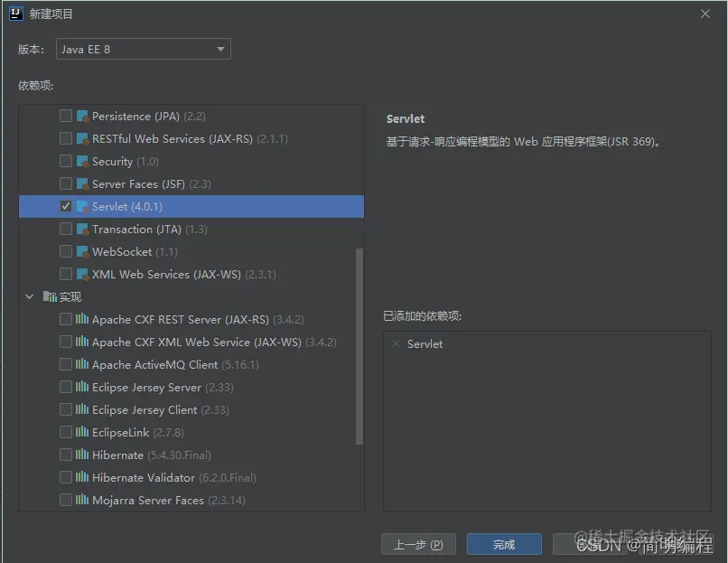The image size is (728, 563).
Task: Open the Java EE version dropdown
Action: click(219, 50)
